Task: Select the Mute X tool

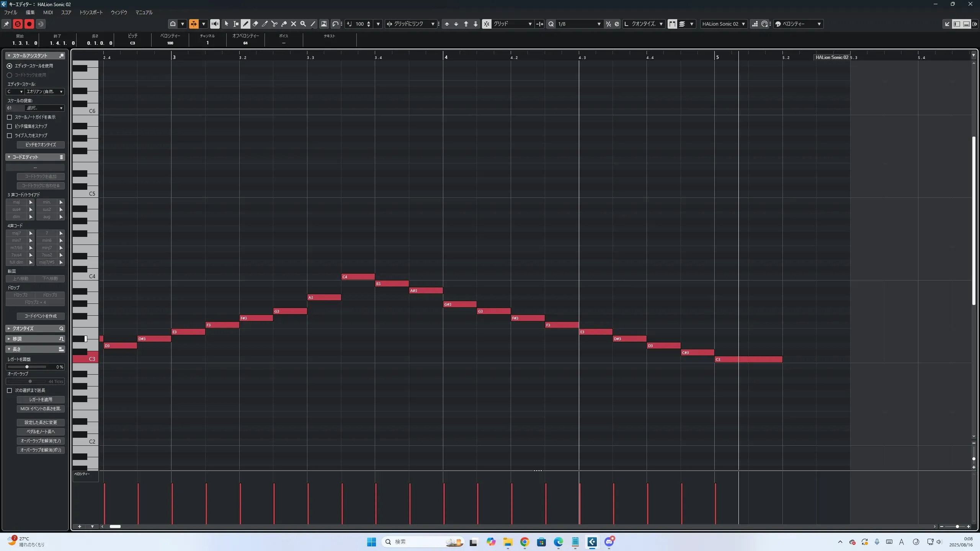Action: pyautogui.click(x=294, y=24)
